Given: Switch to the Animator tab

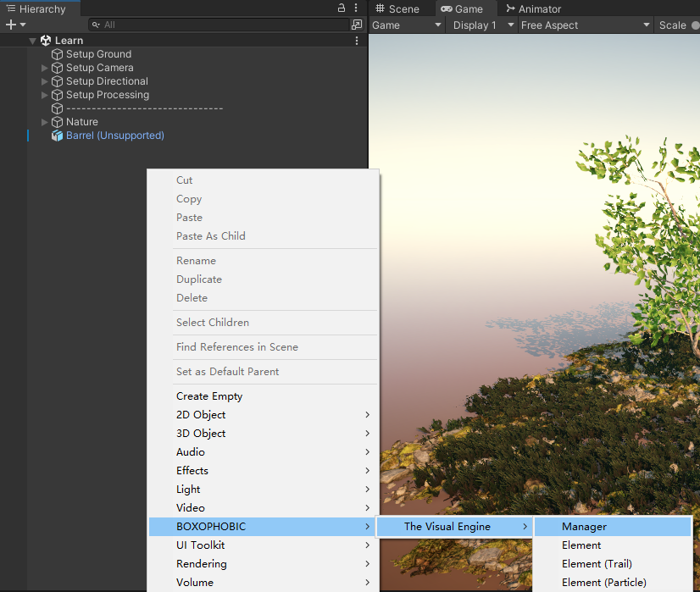Looking at the screenshot, I should 534,9.
